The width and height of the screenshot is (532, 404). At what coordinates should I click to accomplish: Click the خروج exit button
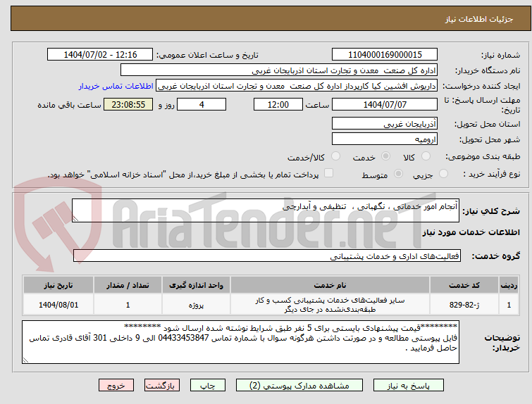[116, 386]
